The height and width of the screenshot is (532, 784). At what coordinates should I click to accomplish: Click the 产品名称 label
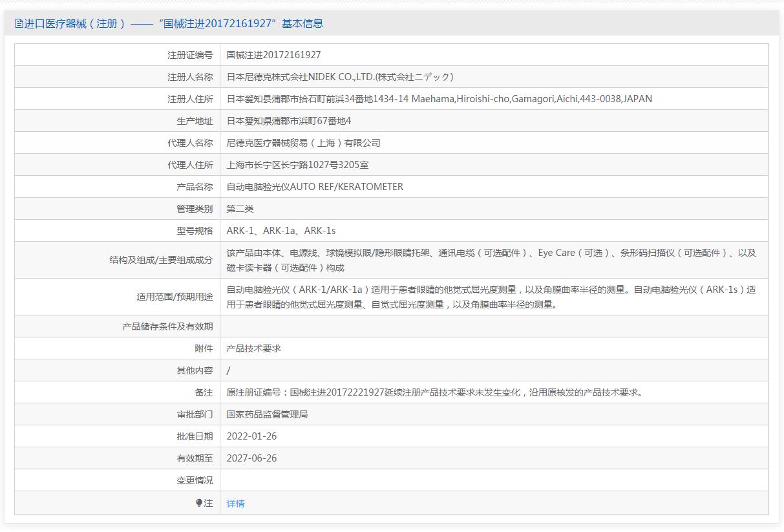point(195,187)
